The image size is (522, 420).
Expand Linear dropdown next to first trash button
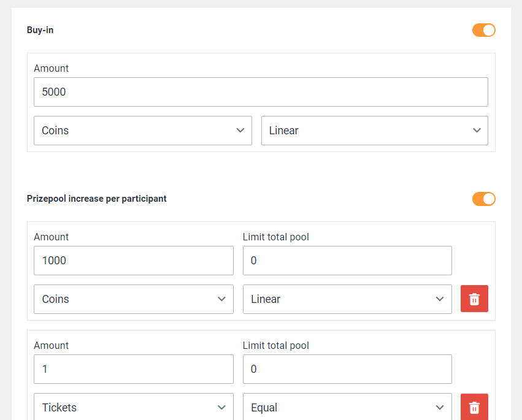347,299
